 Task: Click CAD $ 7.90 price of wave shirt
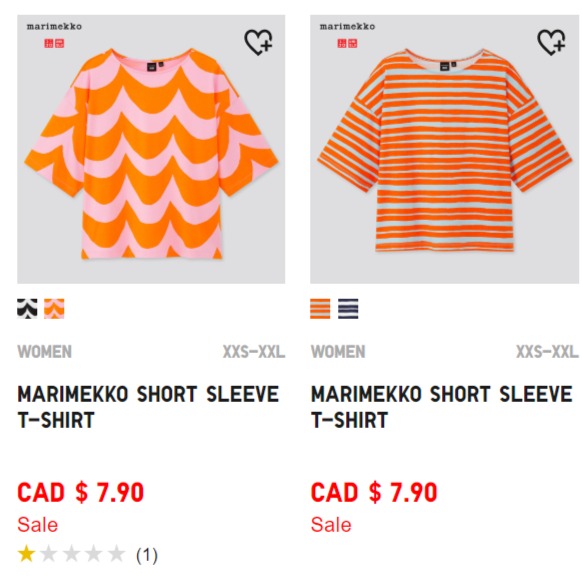pyautogui.click(x=80, y=492)
